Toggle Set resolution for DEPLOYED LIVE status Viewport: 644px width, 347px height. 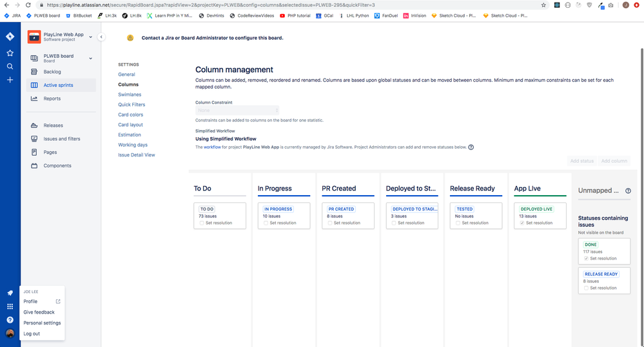[x=522, y=223]
